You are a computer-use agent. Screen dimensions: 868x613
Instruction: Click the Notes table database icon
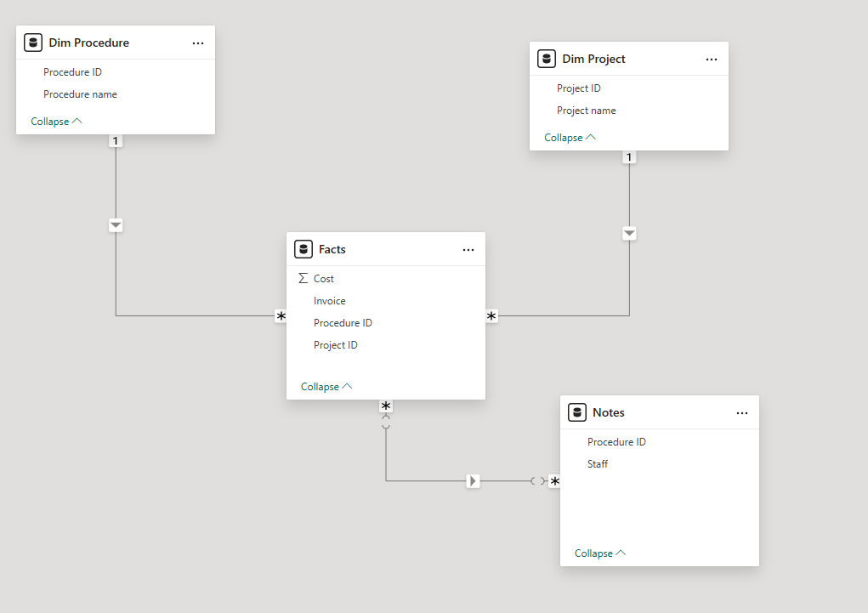pos(576,412)
